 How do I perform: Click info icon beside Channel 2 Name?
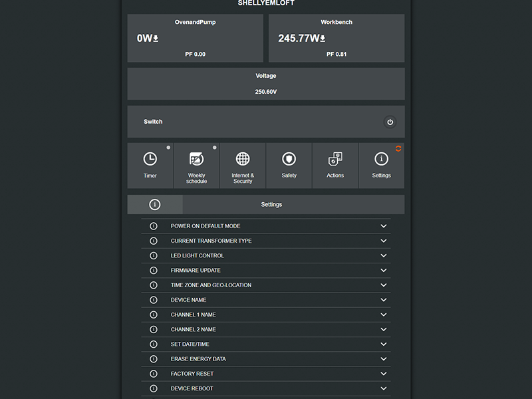click(x=154, y=329)
